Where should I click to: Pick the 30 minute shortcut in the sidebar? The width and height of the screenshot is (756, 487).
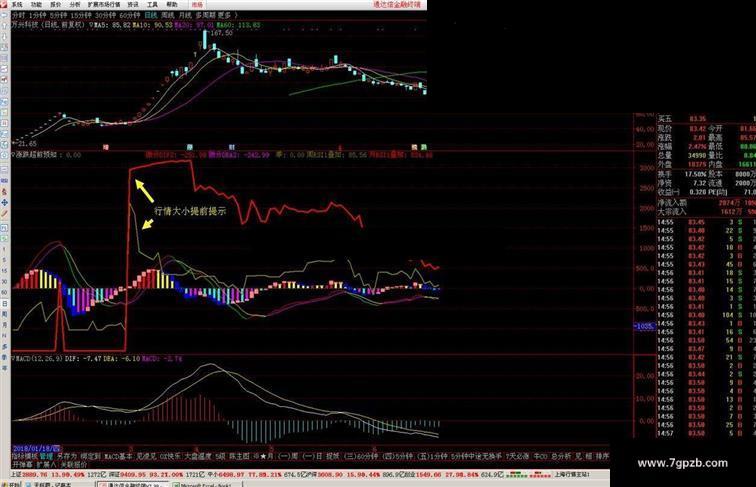pyautogui.click(x=4, y=281)
